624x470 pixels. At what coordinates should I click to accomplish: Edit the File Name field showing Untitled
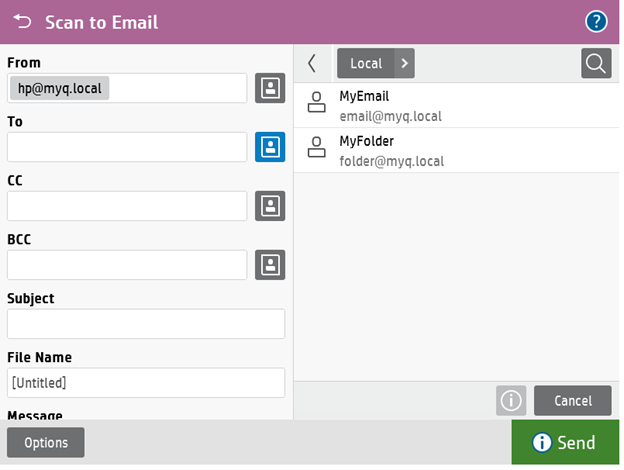click(x=146, y=382)
